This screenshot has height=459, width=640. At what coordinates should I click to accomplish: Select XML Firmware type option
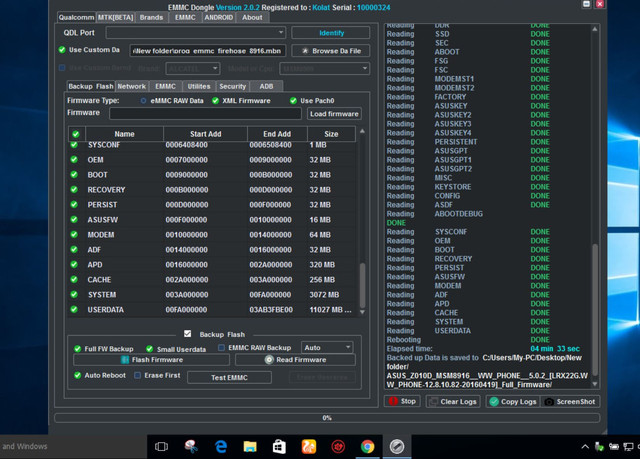pyautogui.click(x=216, y=100)
